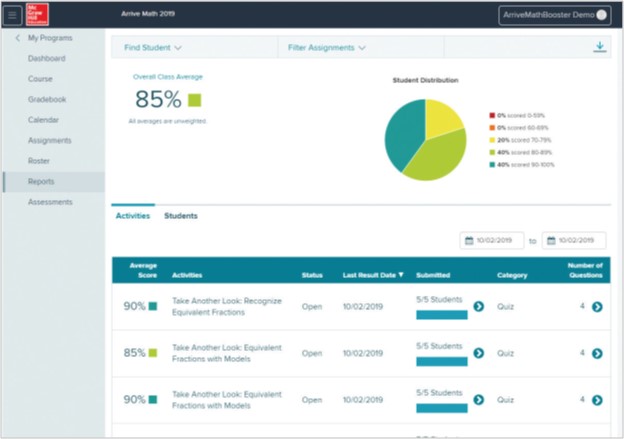Switch to the Students tab
The height and width of the screenshot is (439, 624).
click(181, 216)
